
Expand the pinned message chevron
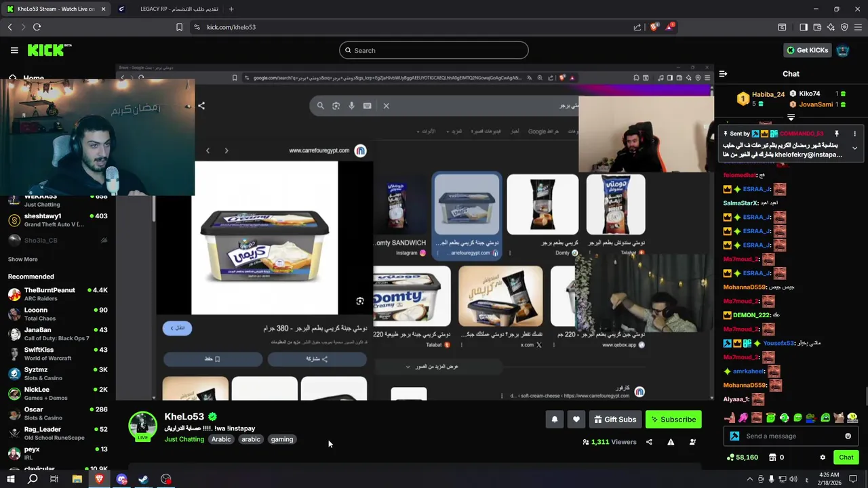tap(854, 148)
